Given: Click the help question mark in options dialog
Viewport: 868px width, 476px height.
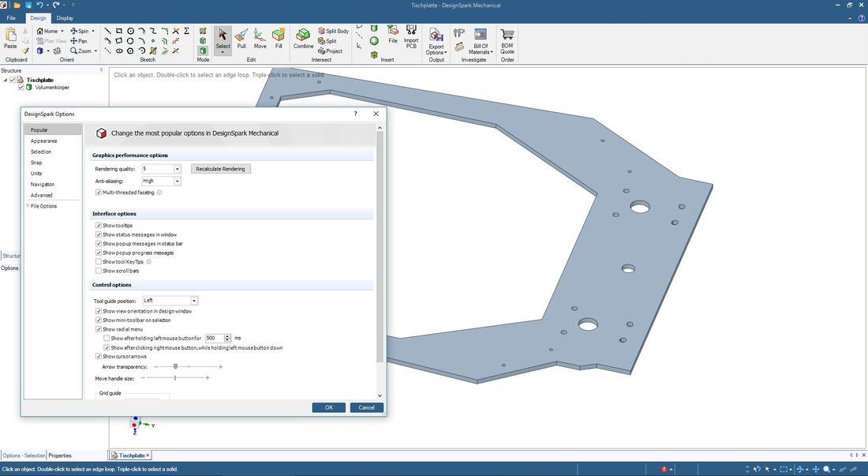Looking at the screenshot, I should pos(355,114).
